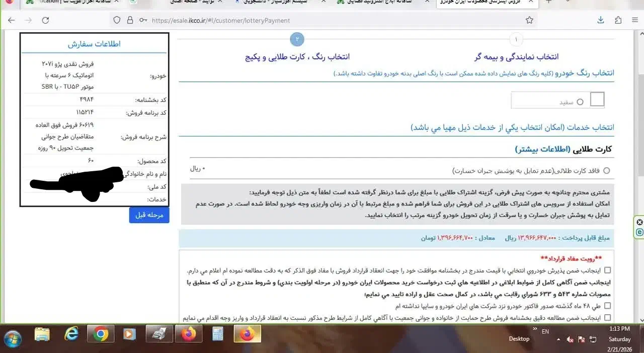The width and height of the screenshot is (644, 353).
Task: Check the 48-month invoice declaration checkbox
Action: [x=607, y=306]
